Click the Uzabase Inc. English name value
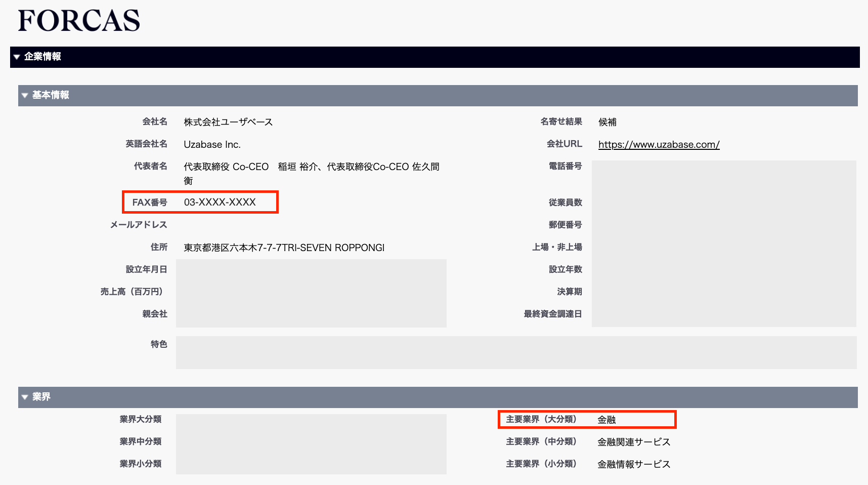 (x=212, y=144)
